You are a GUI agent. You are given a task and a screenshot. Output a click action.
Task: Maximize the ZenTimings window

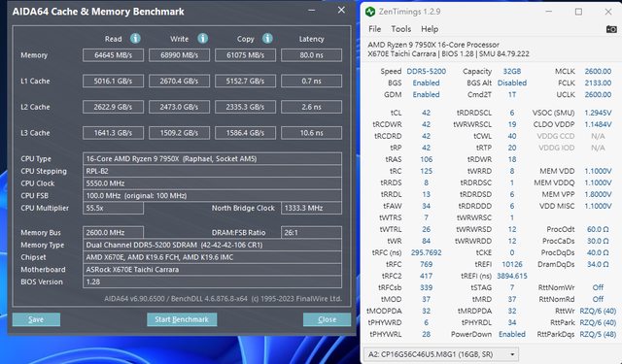point(579,12)
